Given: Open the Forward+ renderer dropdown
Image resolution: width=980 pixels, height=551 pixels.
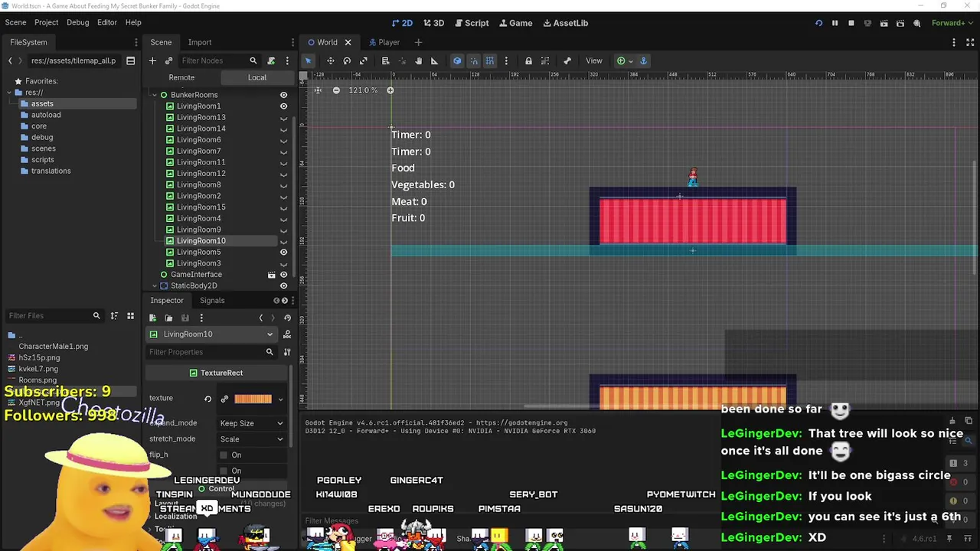Looking at the screenshot, I should tap(952, 23).
